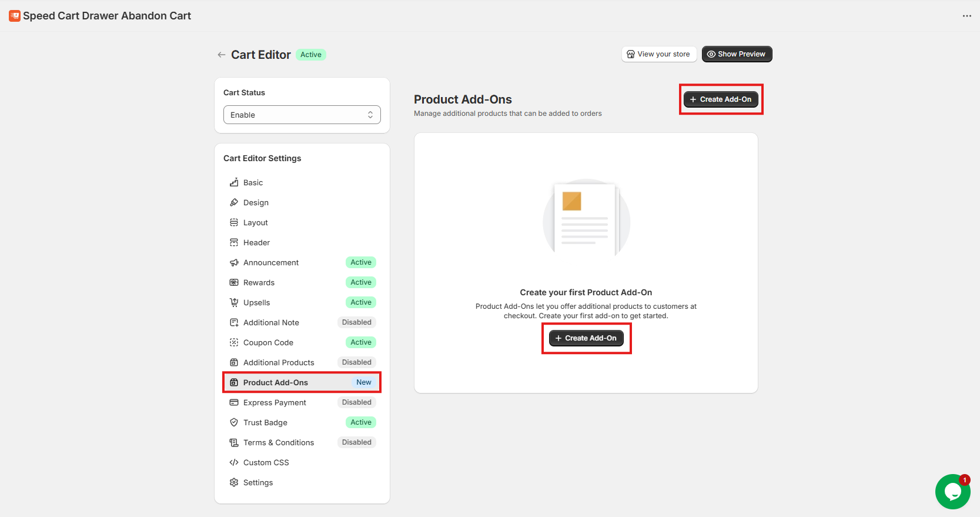Go to the Design settings section
The width and height of the screenshot is (980, 517).
[x=256, y=202]
